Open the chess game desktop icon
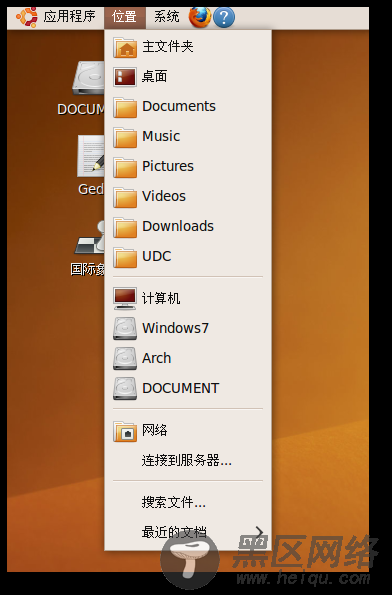392x595 pixels. tap(90, 238)
